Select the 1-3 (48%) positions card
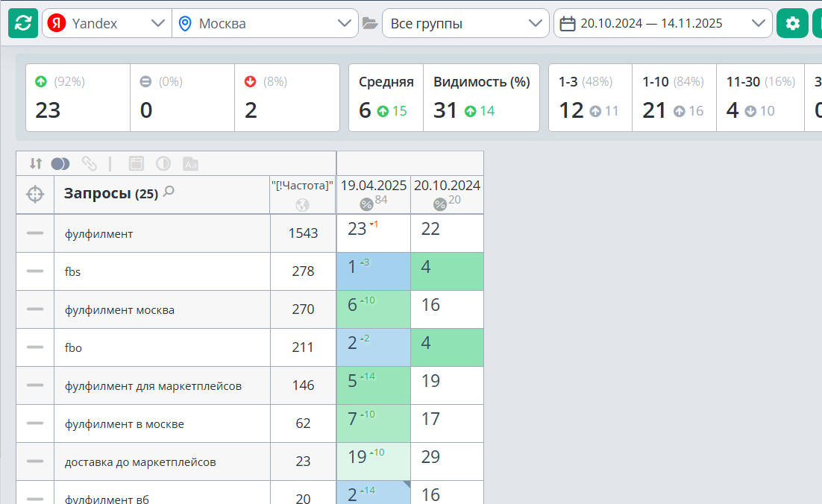Viewport: 822px width, 504px height. pyautogui.click(x=590, y=98)
